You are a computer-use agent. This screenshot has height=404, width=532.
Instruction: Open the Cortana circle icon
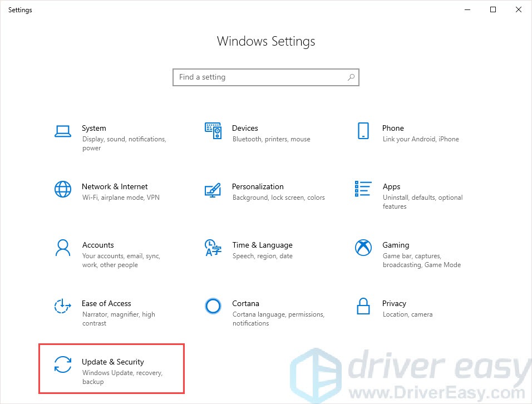pyautogui.click(x=213, y=306)
